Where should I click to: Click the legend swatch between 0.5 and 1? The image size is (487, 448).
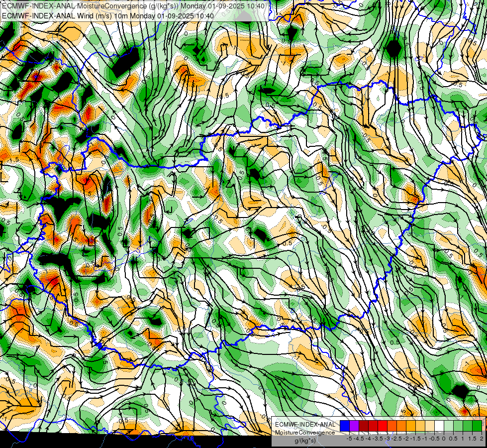(x=458, y=426)
